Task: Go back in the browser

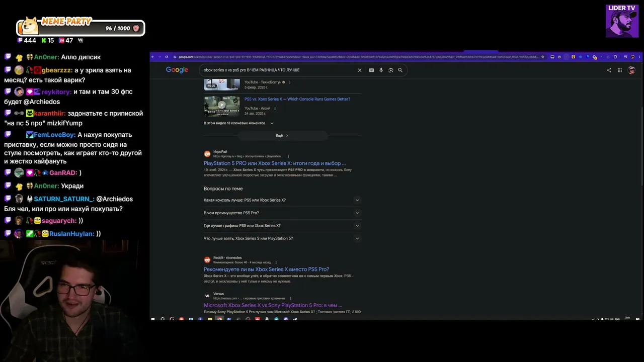Action: [x=153, y=57]
